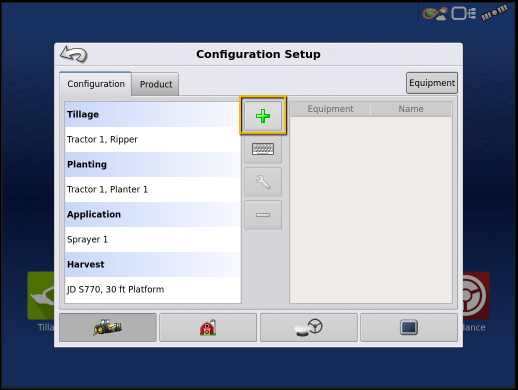The height and width of the screenshot is (390, 518).
Task: Select the Application category header
Action: (x=153, y=214)
